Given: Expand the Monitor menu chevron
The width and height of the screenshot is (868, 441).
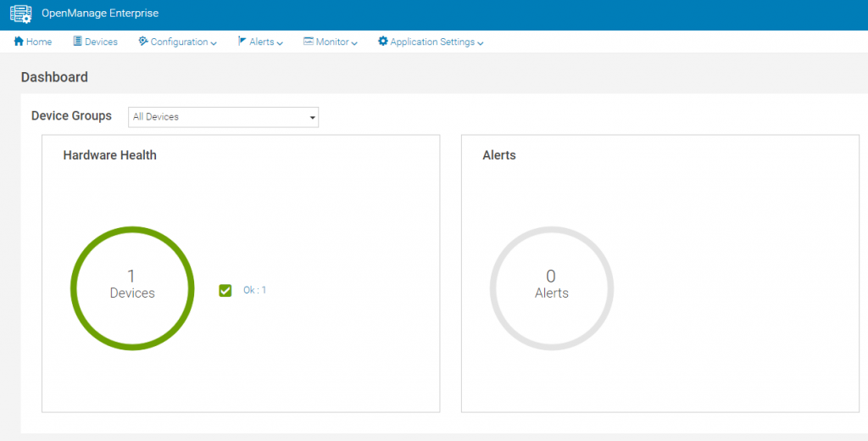Looking at the screenshot, I should [354, 42].
